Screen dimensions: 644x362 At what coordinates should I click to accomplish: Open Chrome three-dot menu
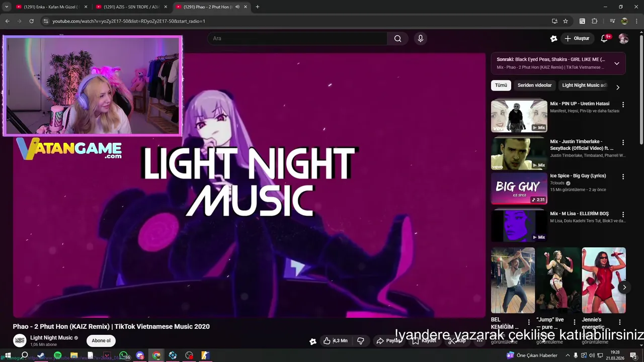(x=636, y=21)
